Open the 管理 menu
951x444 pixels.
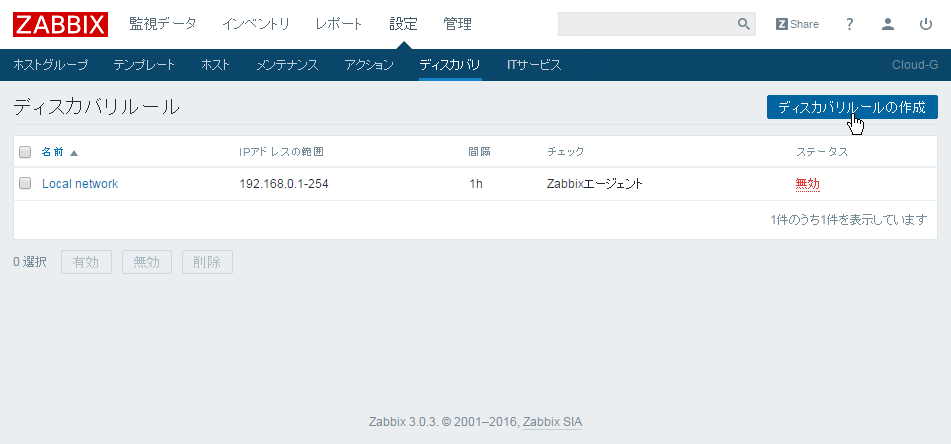457,24
